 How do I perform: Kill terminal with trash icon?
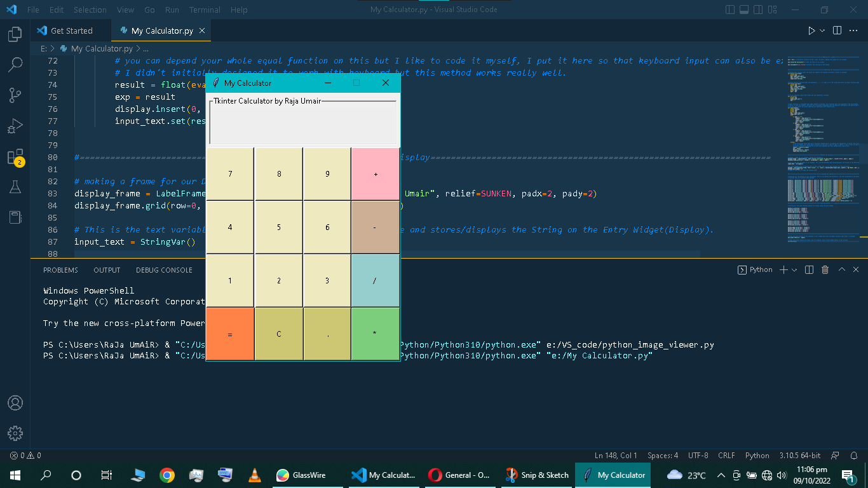(x=825, y=270)
